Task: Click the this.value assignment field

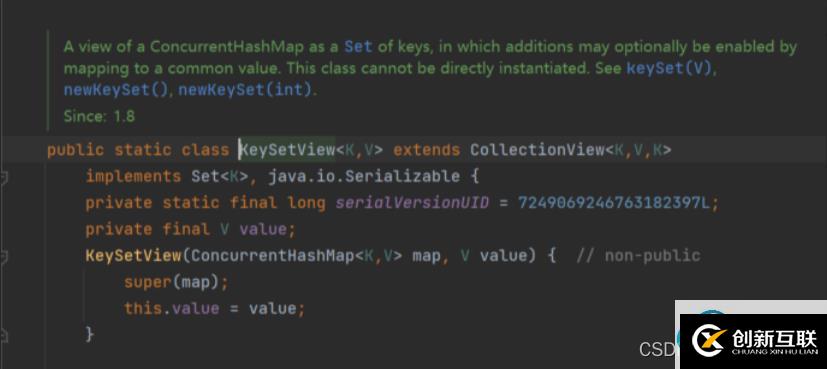Action: pos(171,308)
